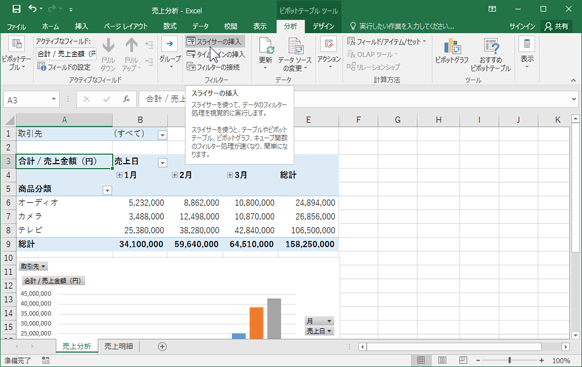Open the Insert (挿入) tab
The height and width of the screenshot is (367, 582).
pos(81,26)
